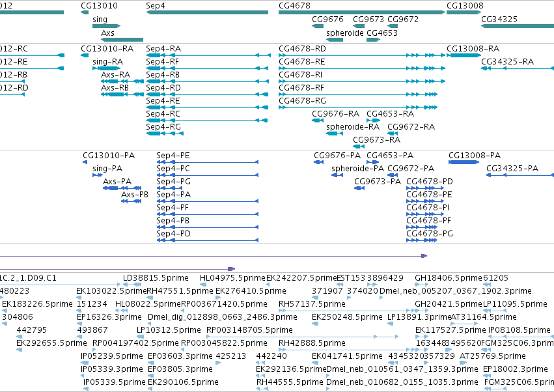Screen dimensions: 554x392
Task: Select transcript Axs-RA
Action: pos(122,81)
